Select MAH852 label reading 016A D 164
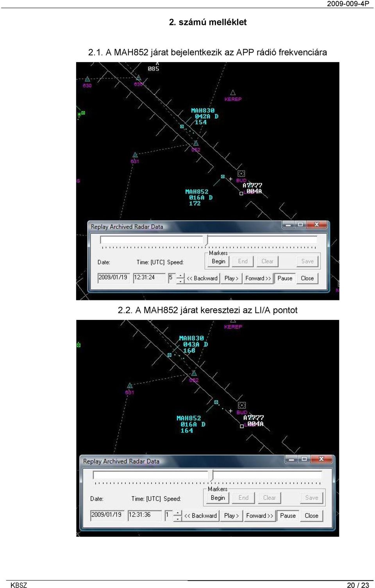The width and height of the screenshot is (375, 588). pyautogui.click(x=191, y=424)
